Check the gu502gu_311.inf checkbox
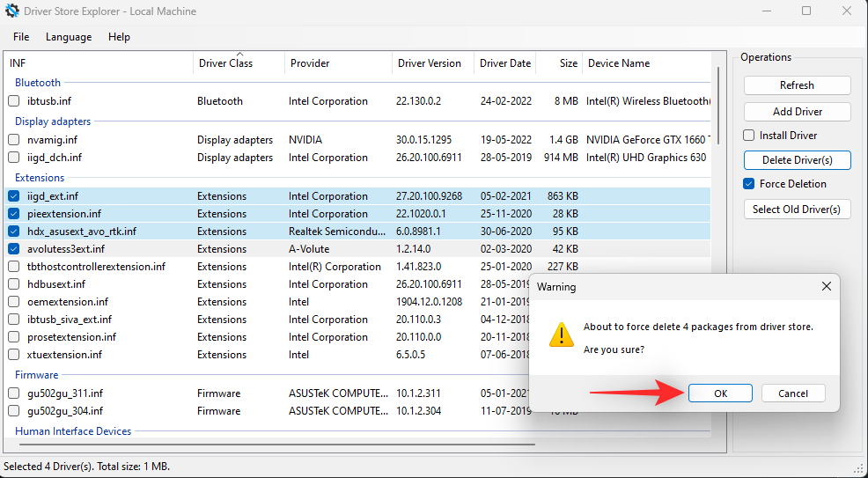The width and height of the screenshot is (868, 478). (x=14, y=393)
